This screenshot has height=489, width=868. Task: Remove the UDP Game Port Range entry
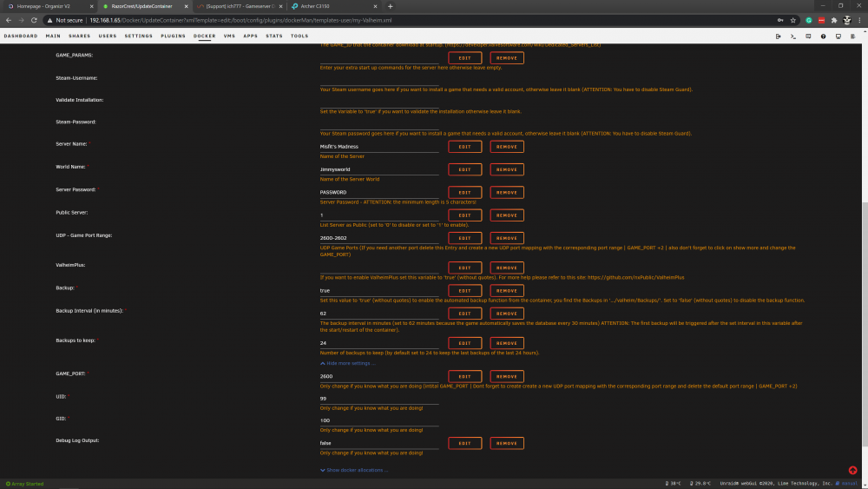507,238
